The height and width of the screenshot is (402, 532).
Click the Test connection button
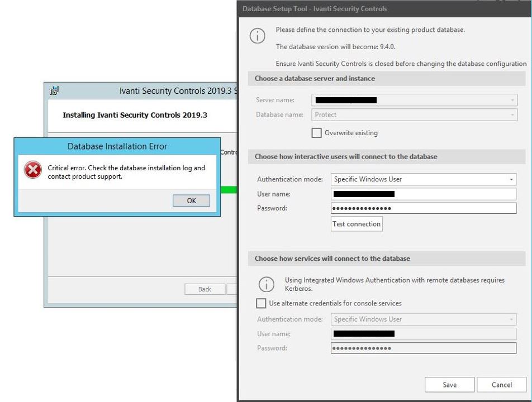coord(357,223)
